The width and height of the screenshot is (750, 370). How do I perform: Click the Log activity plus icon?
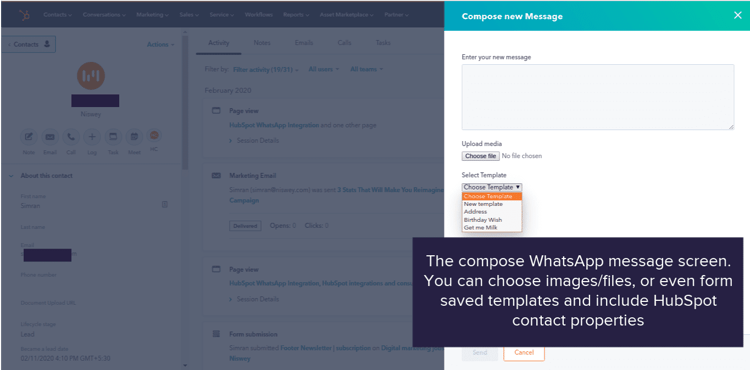pyautogui.click(x=92, y=137)
